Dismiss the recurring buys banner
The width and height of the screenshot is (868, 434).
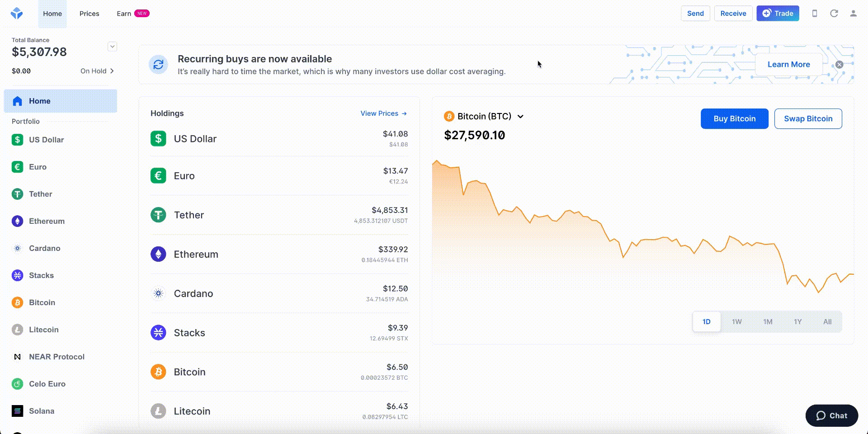coord(839,65)
